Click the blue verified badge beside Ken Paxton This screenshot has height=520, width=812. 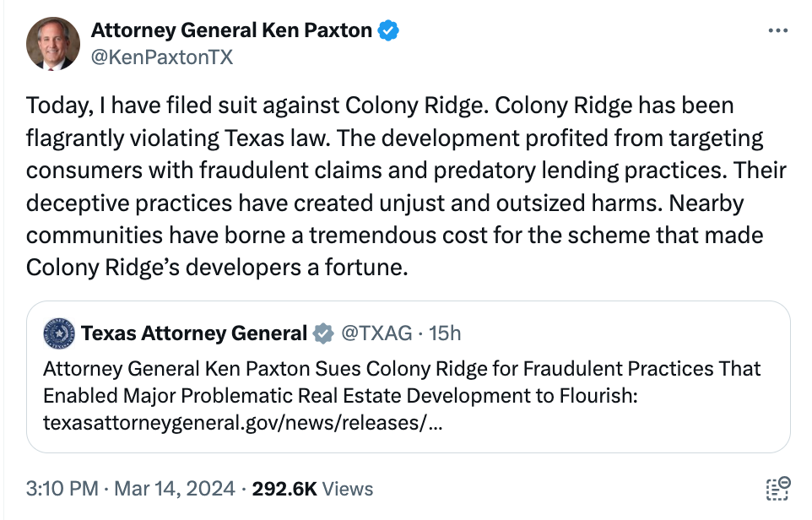tap(388, 31)
